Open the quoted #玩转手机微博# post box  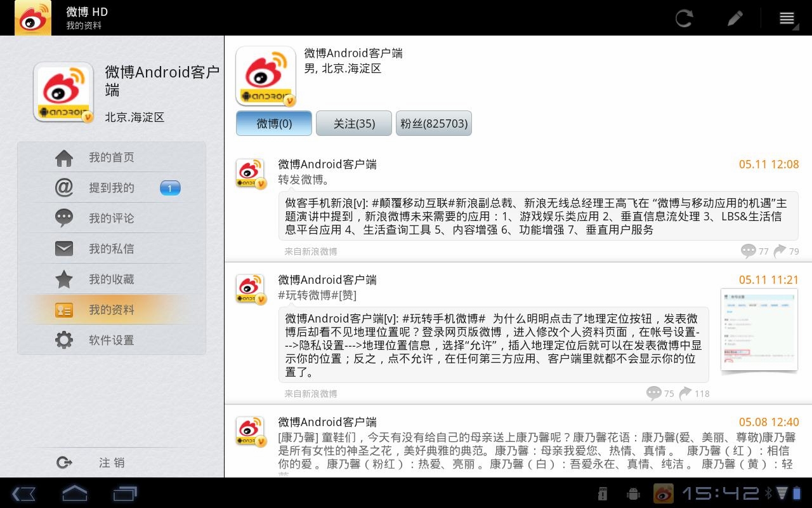click(494, 345)
